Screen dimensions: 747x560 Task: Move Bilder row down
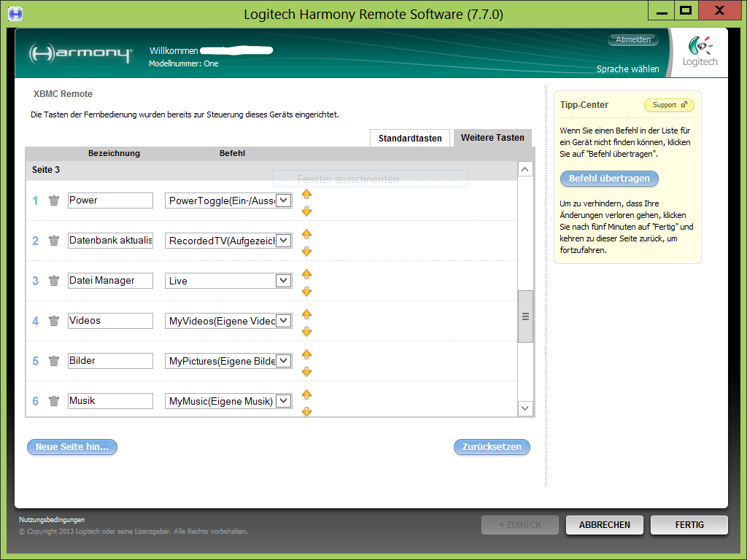click(x=307, y=371)
